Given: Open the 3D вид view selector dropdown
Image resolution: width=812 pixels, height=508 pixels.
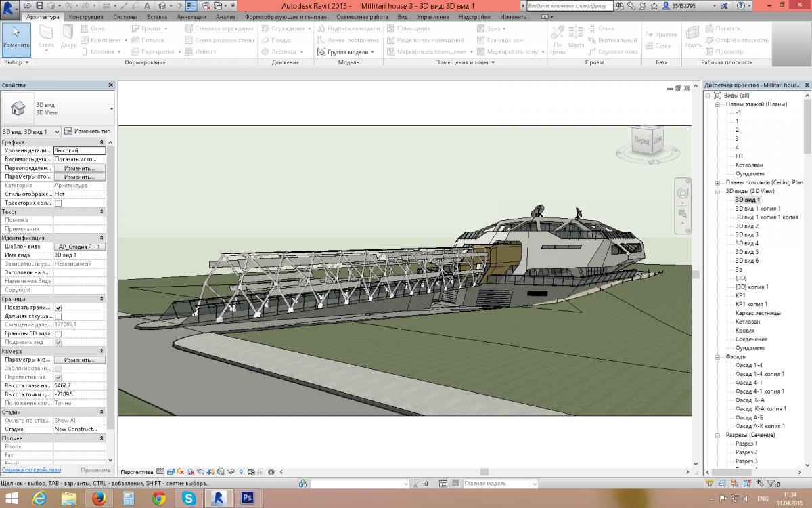Looking at the screenshot, I should click(x=31, y=131).
